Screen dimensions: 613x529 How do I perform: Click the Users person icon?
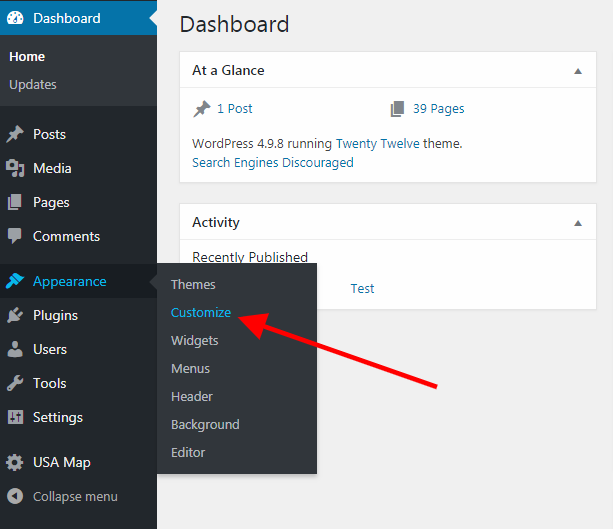pos(15,349)
